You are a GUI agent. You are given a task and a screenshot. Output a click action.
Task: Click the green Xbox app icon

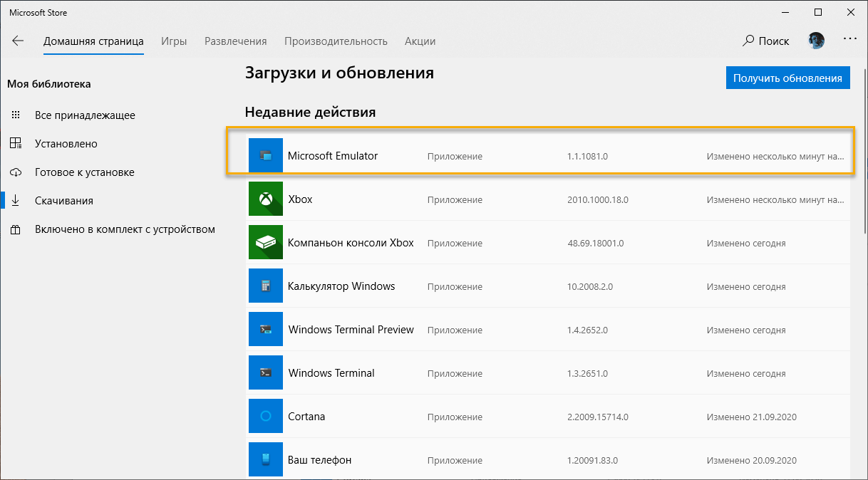click(266, 199)
